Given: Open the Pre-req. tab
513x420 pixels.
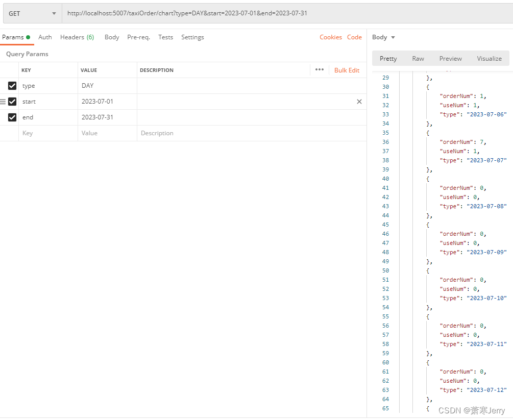Looking at the screenshot, I should pos(139,37).
